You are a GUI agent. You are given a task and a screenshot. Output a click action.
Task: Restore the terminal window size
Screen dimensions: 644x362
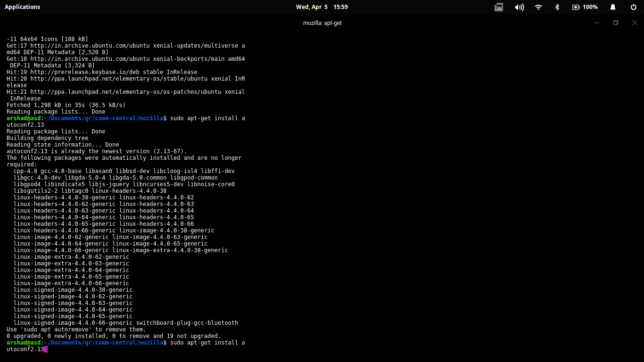(616, 23)
